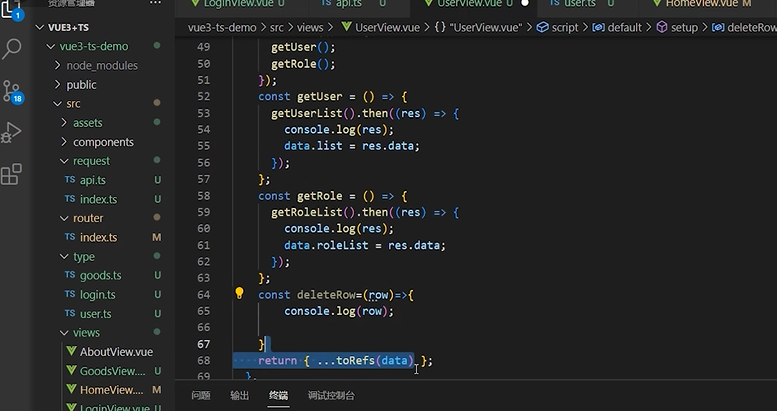The width and height of the screenshot is (777, 411).
Task: Expand the public folder
Action: 57,85
